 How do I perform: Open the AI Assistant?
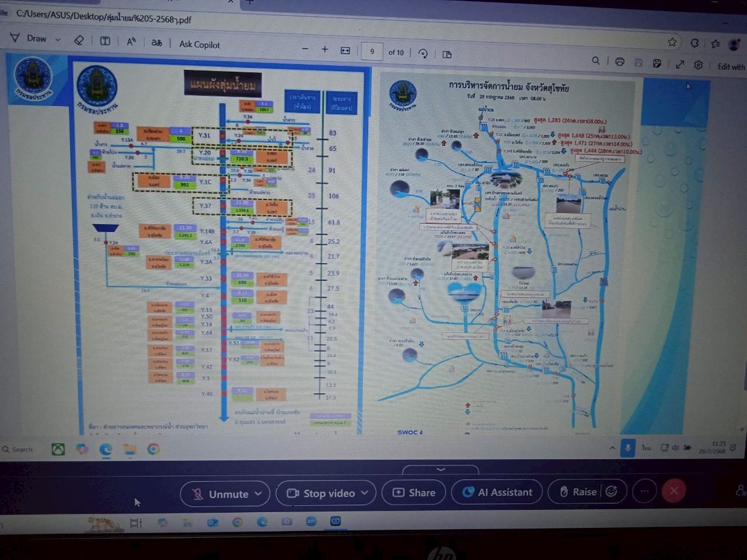497,492
